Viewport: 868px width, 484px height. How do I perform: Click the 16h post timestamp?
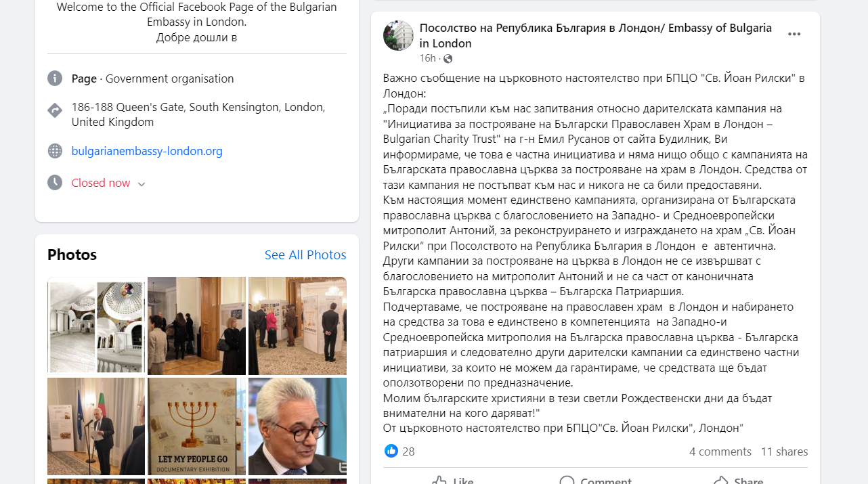point(427,59)
